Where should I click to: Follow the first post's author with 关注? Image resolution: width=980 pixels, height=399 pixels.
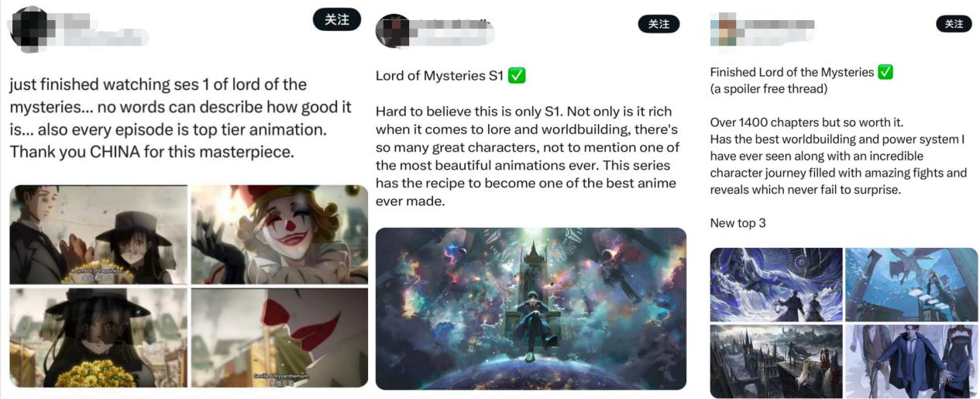(337, 19)
